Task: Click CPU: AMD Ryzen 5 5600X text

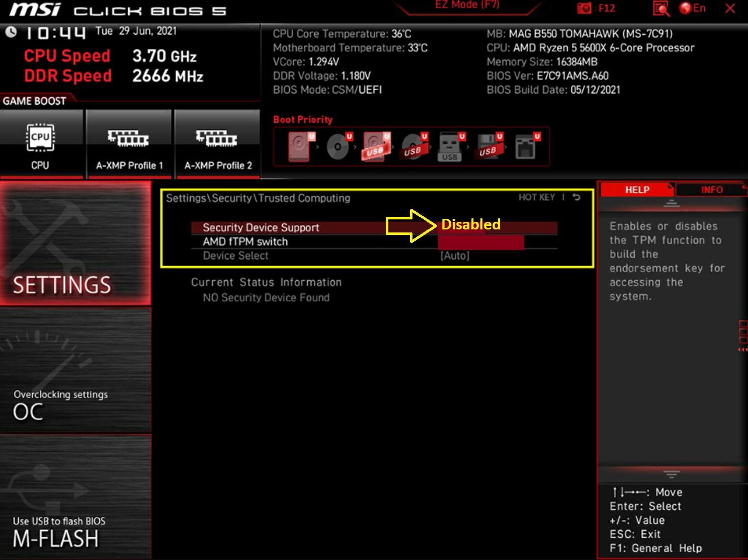Action: click(591, 48)
